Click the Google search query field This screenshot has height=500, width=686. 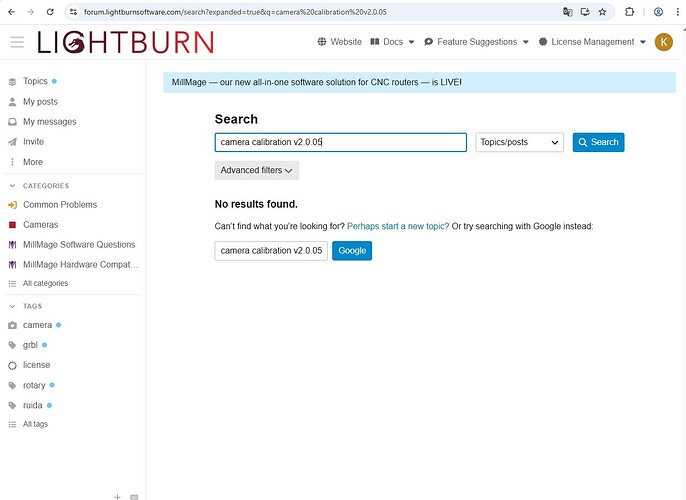(x=271, y=251)
